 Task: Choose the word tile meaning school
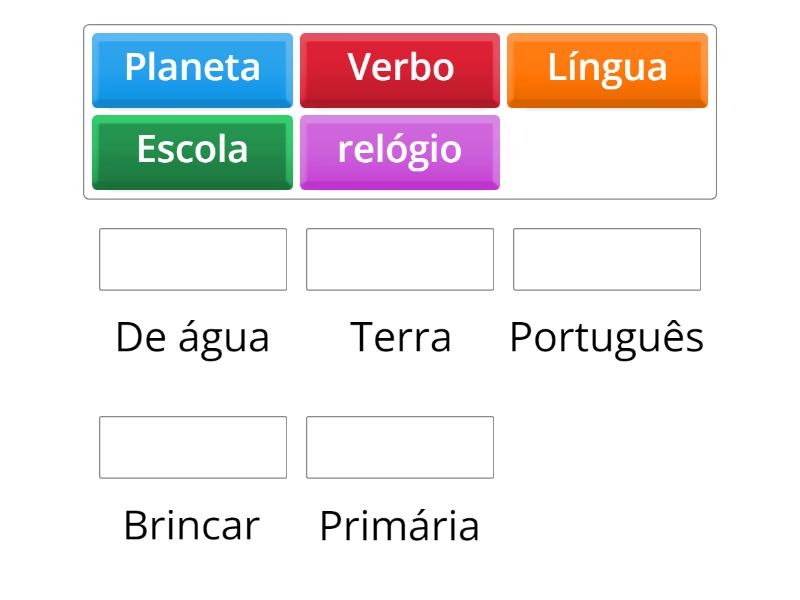click(x=192, y=151)
